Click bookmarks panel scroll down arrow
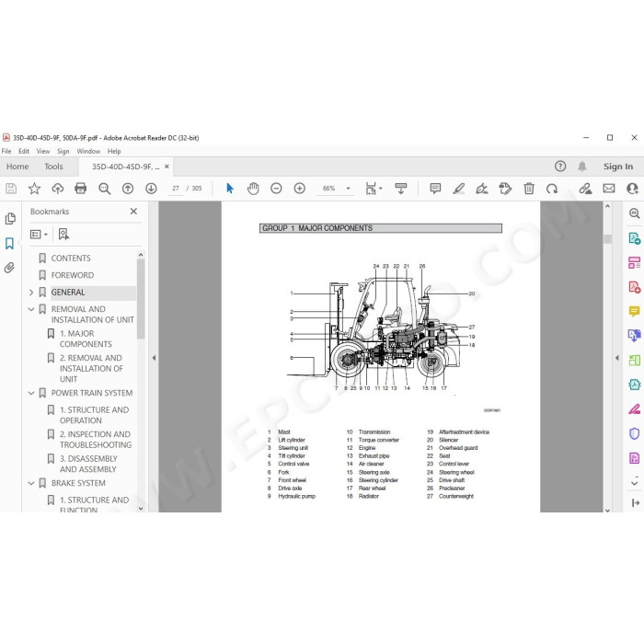This screenshot has height=644, width=644. click(141, 509)
